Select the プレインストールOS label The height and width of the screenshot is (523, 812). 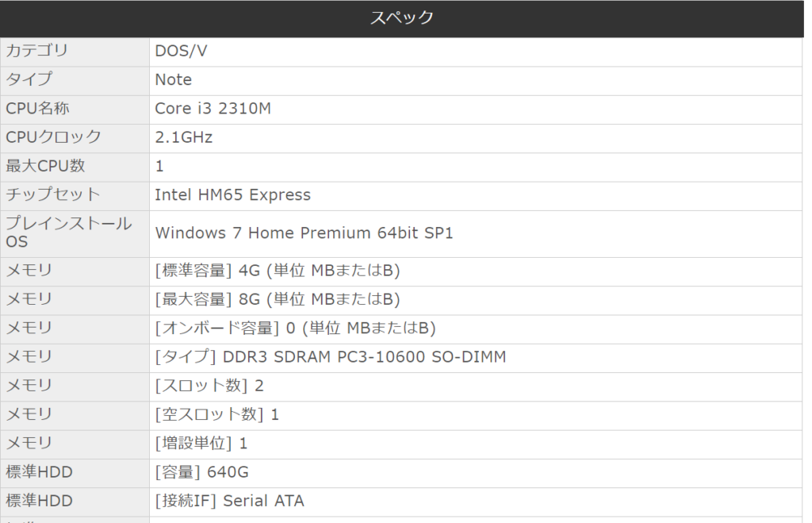pos(68,233)
